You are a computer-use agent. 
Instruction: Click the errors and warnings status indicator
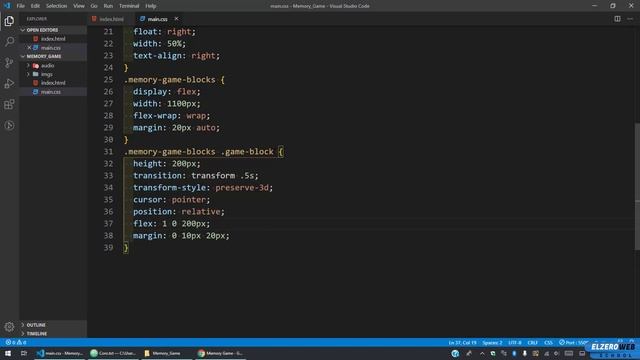(x=16, y=342)
